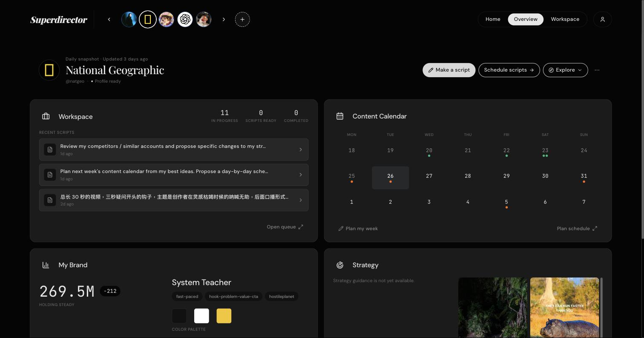This screenshot has height=338, width=644.
Task: Expand the competitors review script row chevron
Action: [301, 150]
